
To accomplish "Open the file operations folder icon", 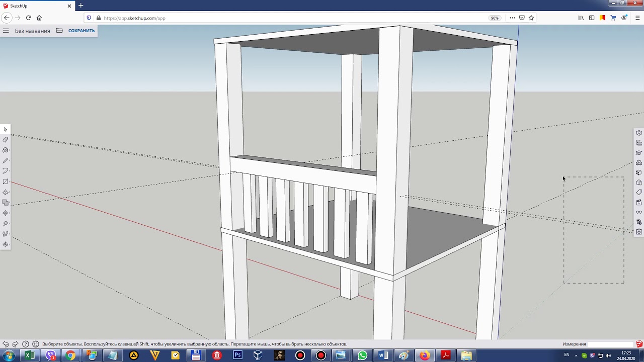I will pyautogui.click(x=59, y=31).
